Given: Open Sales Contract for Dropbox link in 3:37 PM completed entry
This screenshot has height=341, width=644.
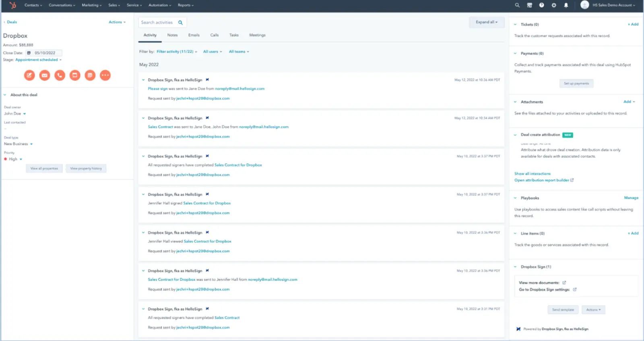Looking at the screenshot, I should point(238,165).
